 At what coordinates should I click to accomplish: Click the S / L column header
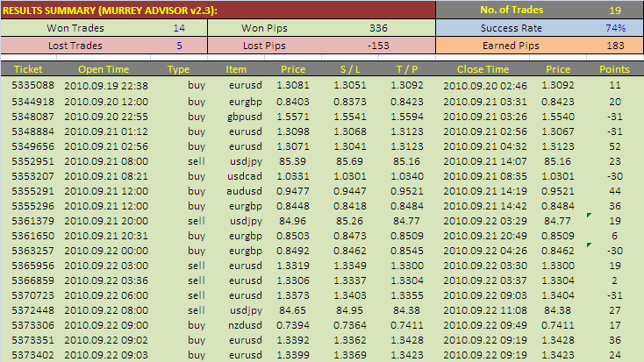350,69
